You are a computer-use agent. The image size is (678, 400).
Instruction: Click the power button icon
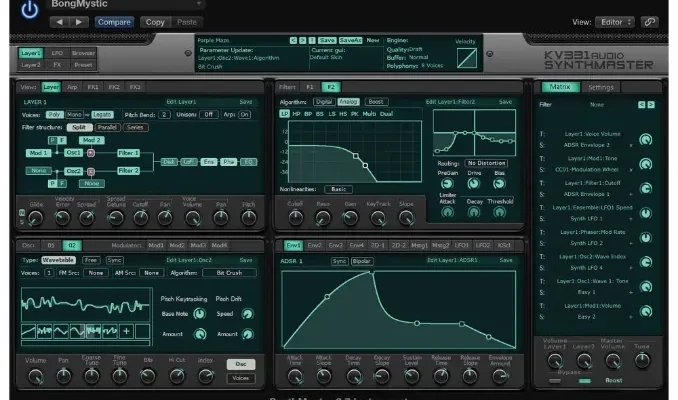29,10
